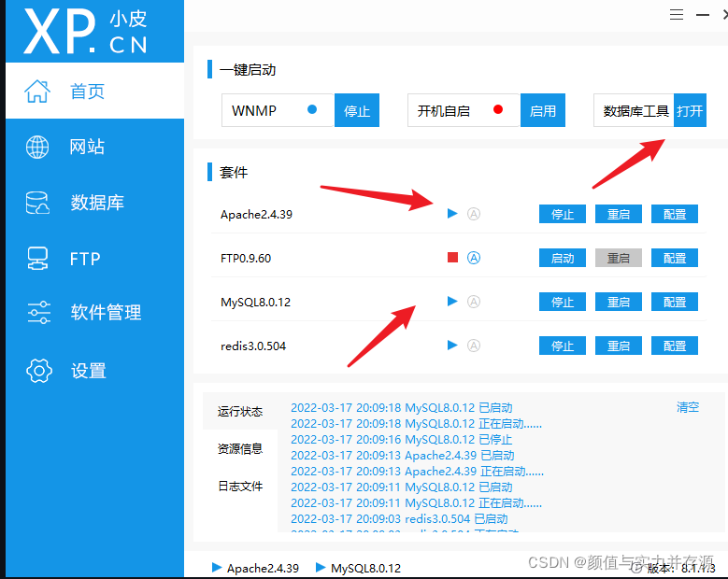Screen dimensions: 728x579
Task: Clear the log with 清空
Action: tap(688, 407)
